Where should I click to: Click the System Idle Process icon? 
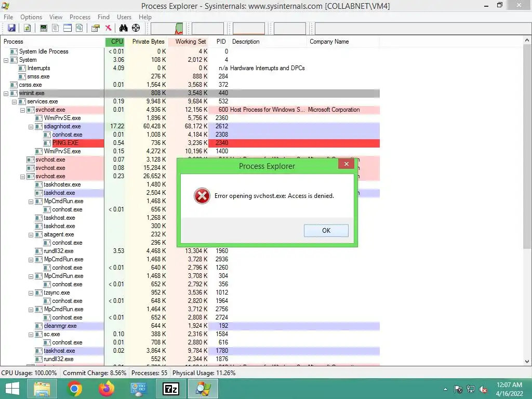click(x=14, y=51)
